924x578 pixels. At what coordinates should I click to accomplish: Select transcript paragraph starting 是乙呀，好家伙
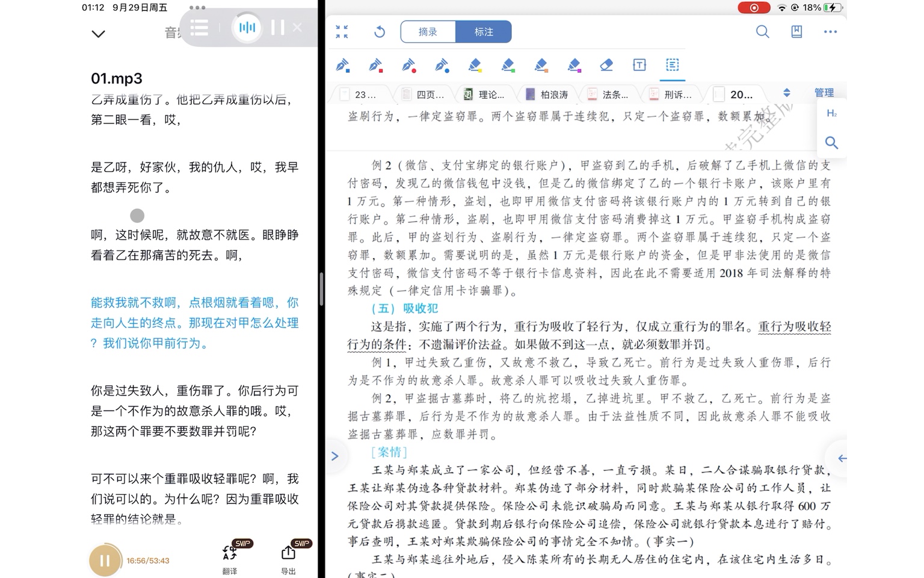[x=194, y=177]
